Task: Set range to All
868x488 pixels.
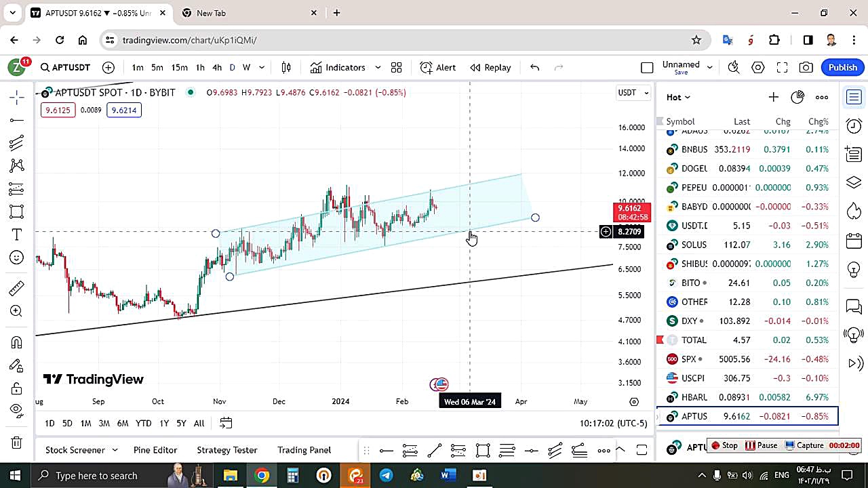Action: tap(199, 423)
